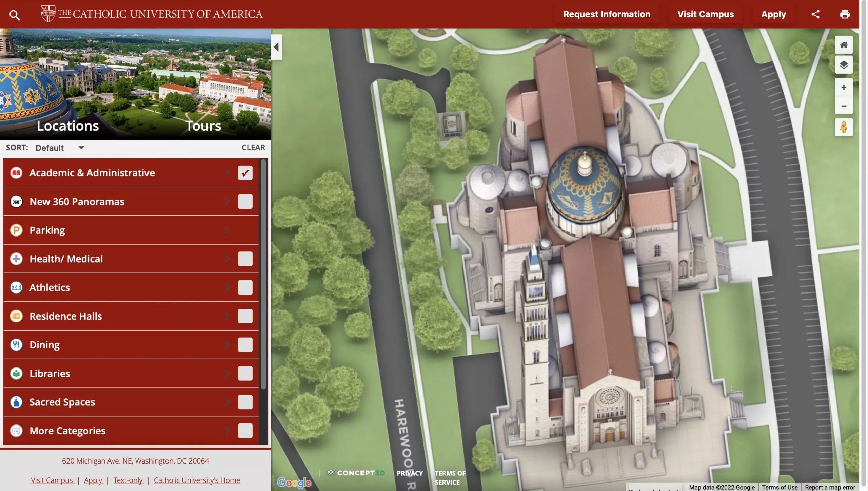Click the Concept3D logo
Viewport: 868px width, 491px height.
coord(356,473)
